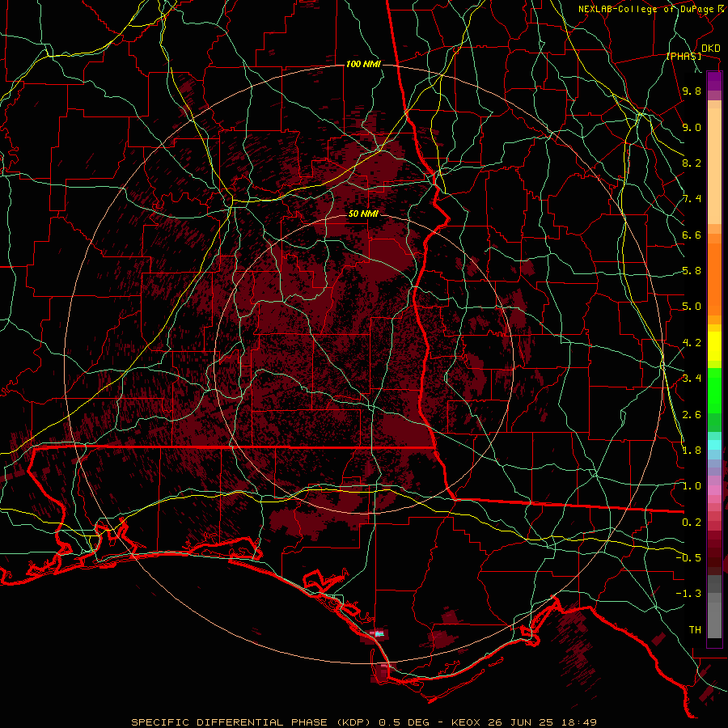Click the 0.2 scale value
Screen dimensions: 728x728
pos(692,522)
